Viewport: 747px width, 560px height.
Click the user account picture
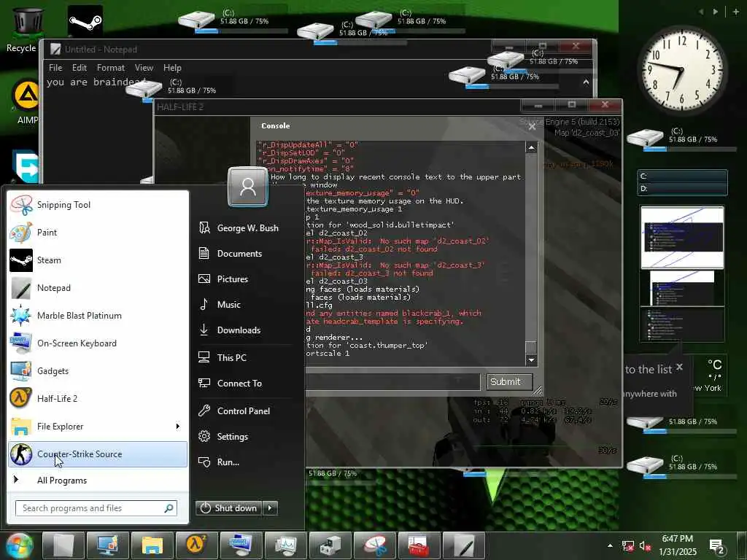[x=248, y=187]
